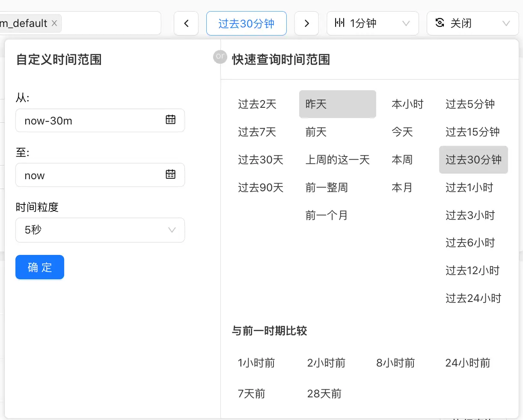
Task: Pick 本周 from quick ranges
Action: [402, 160]
